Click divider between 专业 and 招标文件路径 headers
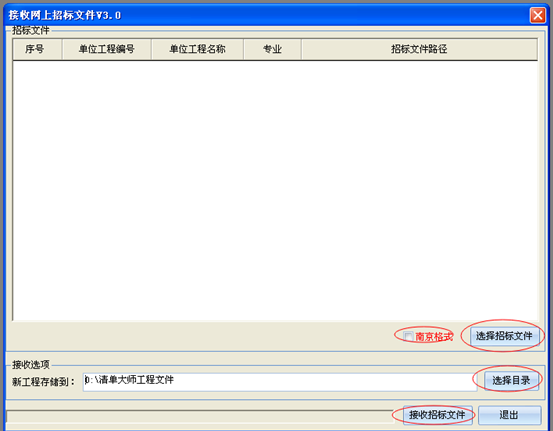Screen dimensions: 553x431 tap(301, 49)
